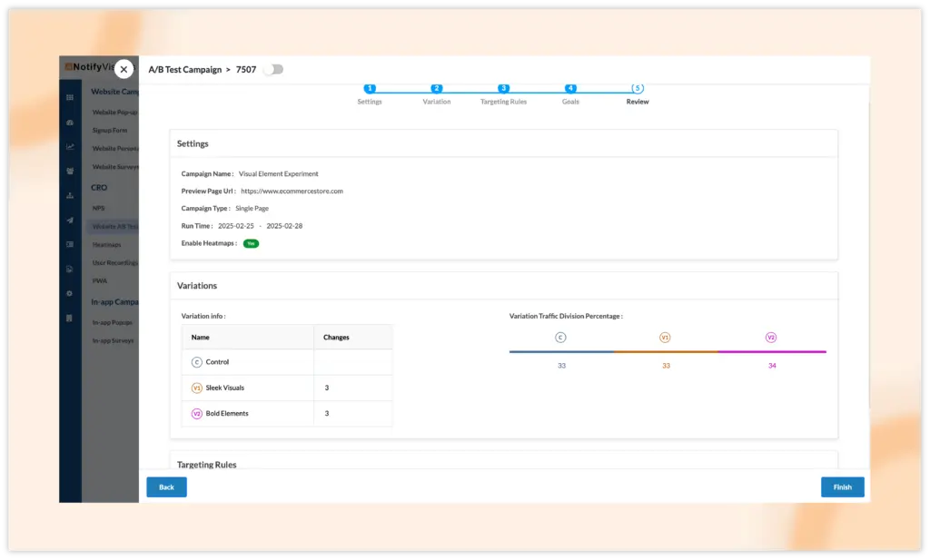This screenshot has height=560, width=930.
Task: Open step 3 Targeting Rules
Action: [x=503, y=89]
